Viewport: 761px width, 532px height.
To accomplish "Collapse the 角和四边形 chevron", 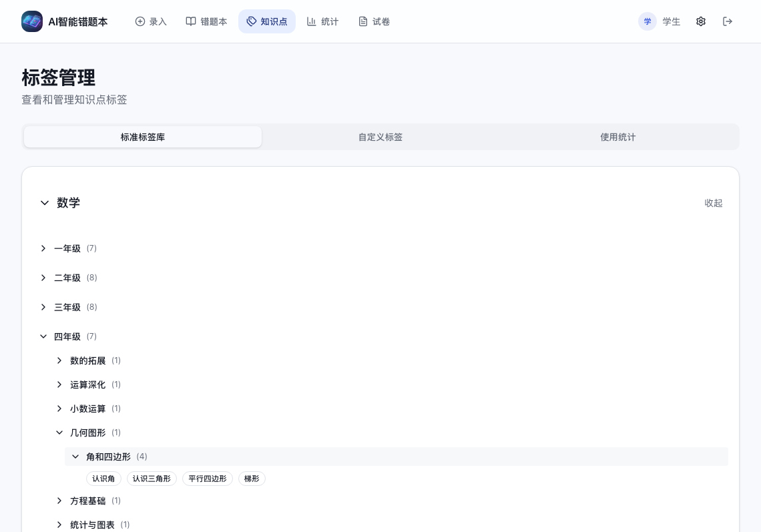I will tap(75, 457).
